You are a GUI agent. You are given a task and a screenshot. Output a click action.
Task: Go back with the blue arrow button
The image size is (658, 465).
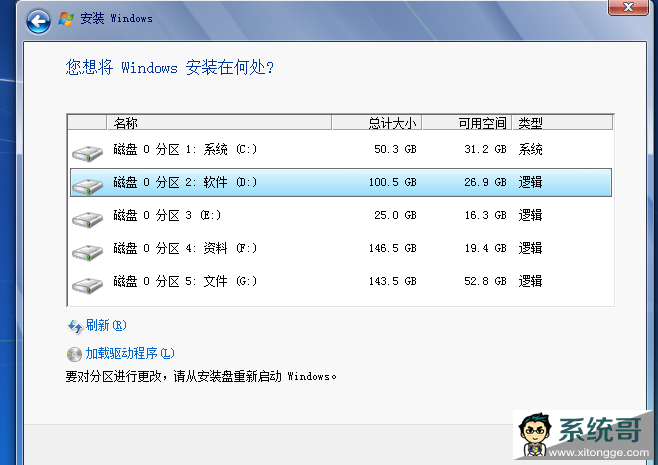click(38, 21)
